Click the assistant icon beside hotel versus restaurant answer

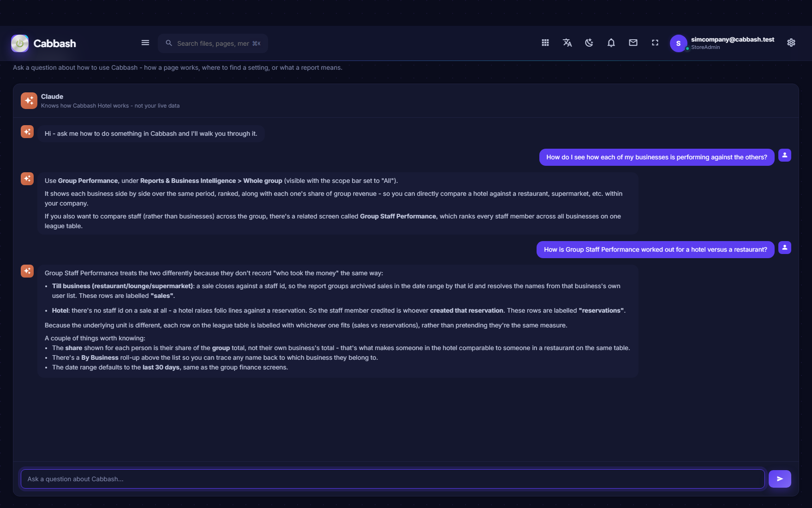(27, 271)
